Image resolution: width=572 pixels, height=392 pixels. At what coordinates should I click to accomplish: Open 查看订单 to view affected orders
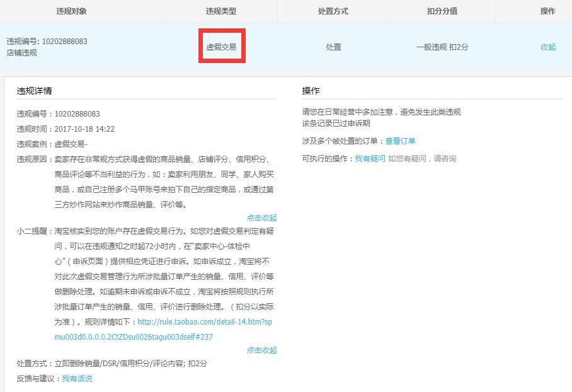point(399,140)
